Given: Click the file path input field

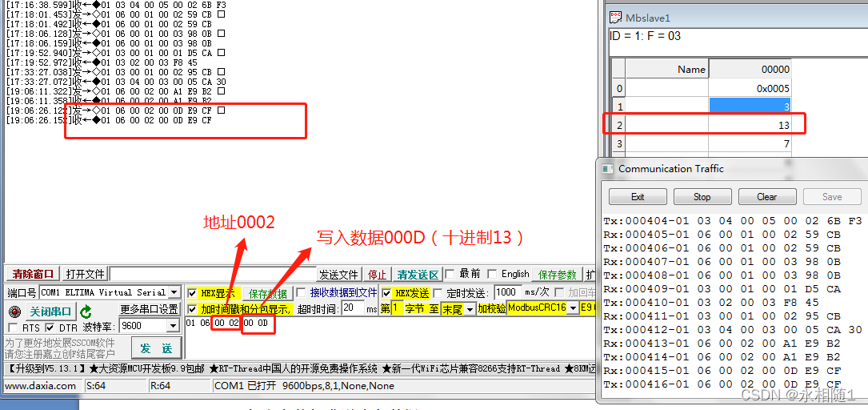Looking at the screenshot, I should click(x=213, y=274).
